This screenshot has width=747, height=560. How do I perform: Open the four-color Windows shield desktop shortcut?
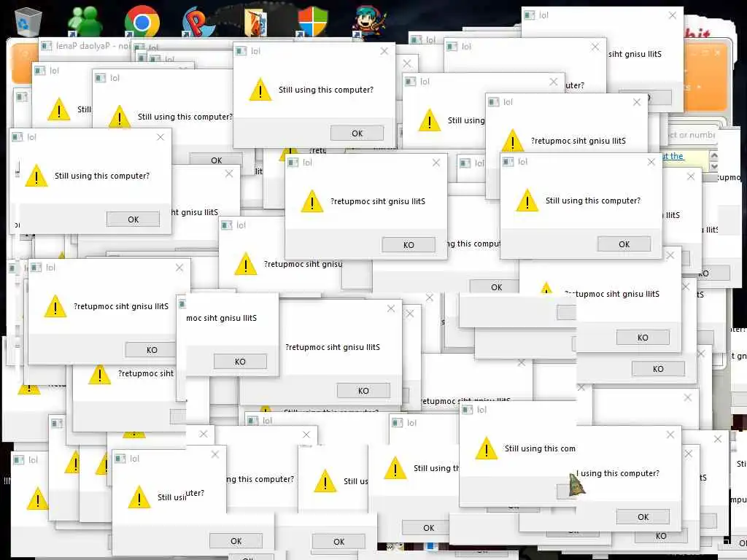coord(312,21)
